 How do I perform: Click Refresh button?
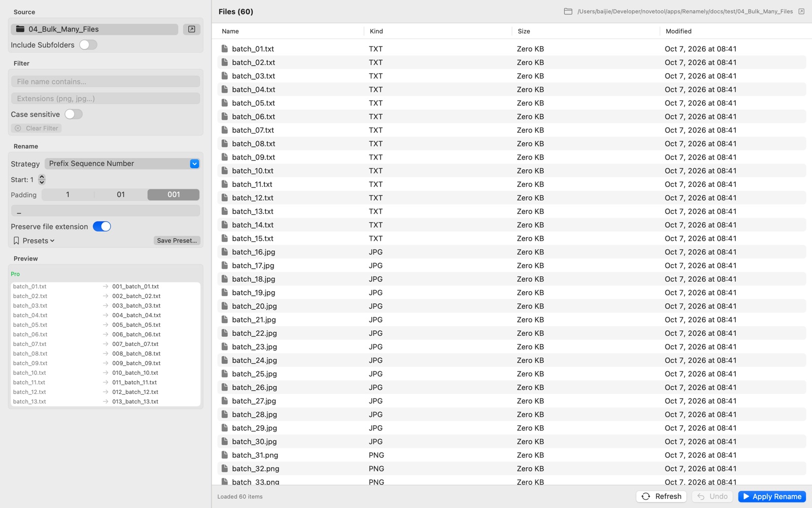661,496
